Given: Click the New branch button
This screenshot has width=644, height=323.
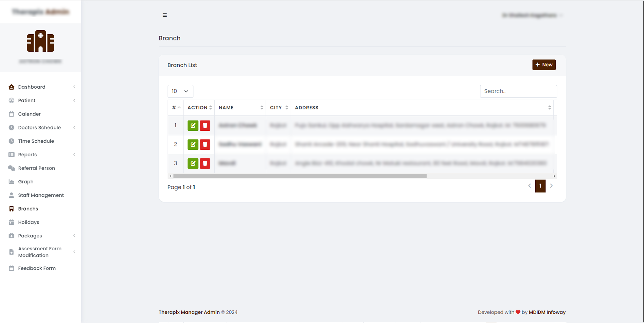Looking at the screenshot, I should (543, 65).
